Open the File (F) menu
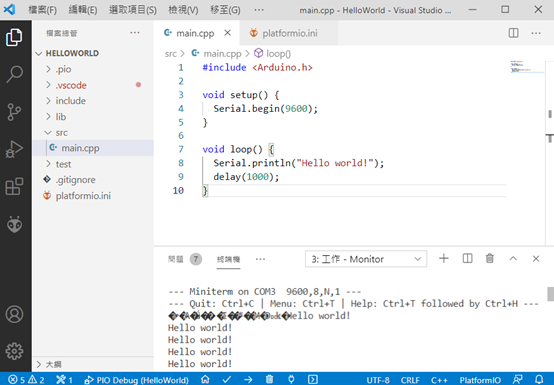Screen dimensions: 554x385 click(x=42, y=10)
